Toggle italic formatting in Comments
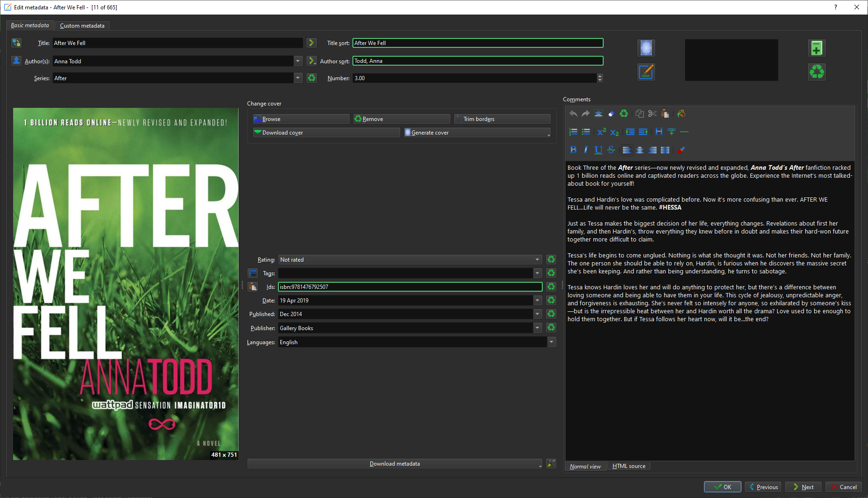Viewport: 868px width, 498px height. [x=585, y=150]
